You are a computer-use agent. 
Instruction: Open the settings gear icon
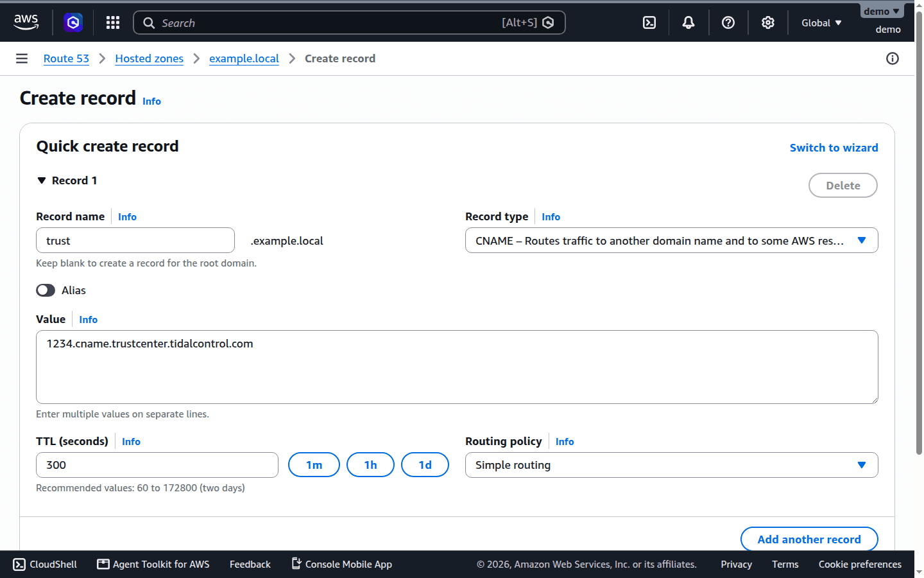(768, 23)
